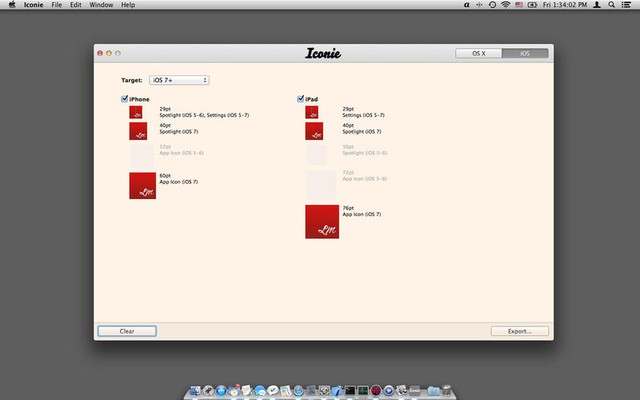Open the Window menu
This screenshot has width=640, height=400.
(x=101, y=5)
